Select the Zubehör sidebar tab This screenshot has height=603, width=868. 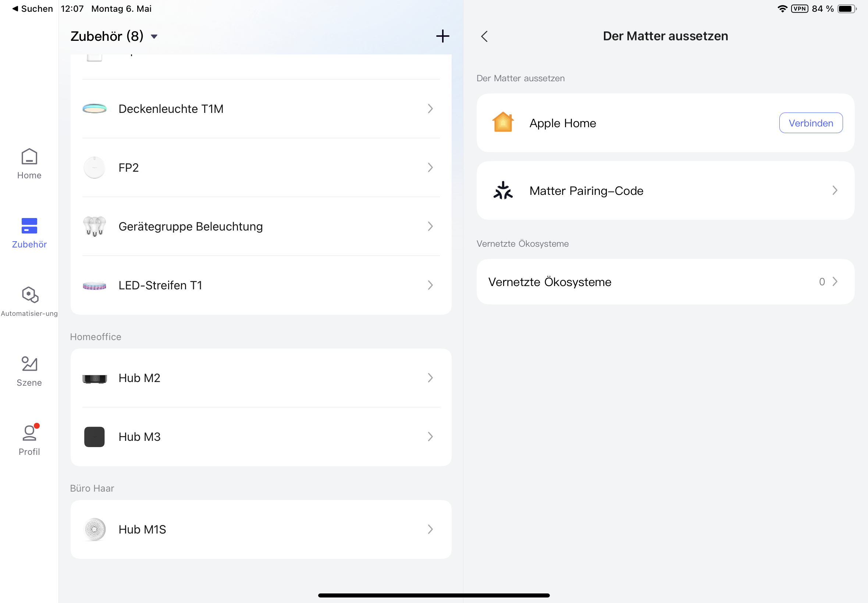pyautogui.click(x=29, y=233)
